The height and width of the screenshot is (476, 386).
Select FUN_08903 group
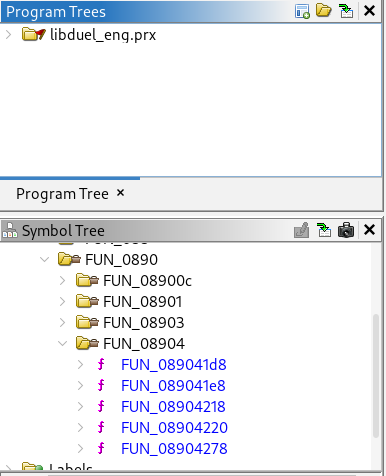[144, 323]
